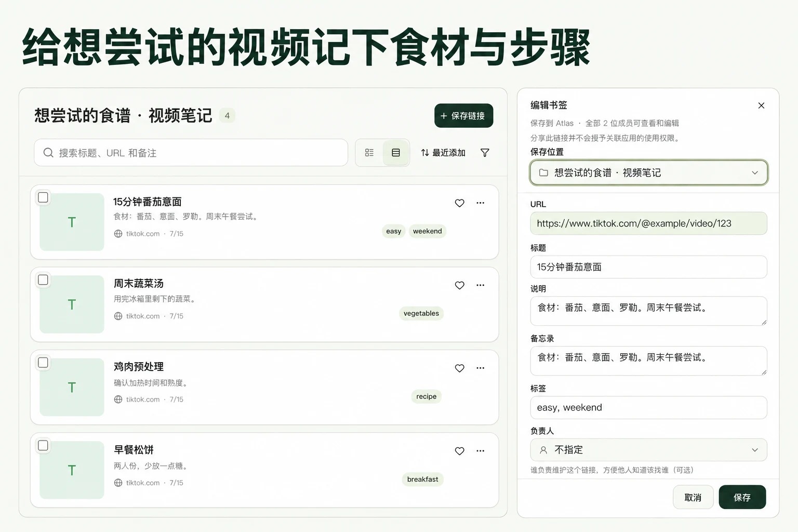Open more options for 15分钟番茄意面

click(480, 203)
